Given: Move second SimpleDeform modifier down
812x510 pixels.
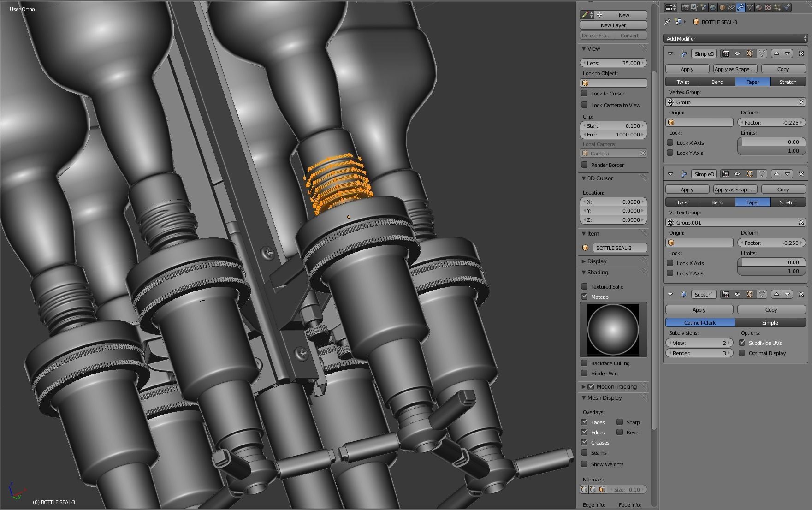Looking at the screenshot, I should (788, 174).
